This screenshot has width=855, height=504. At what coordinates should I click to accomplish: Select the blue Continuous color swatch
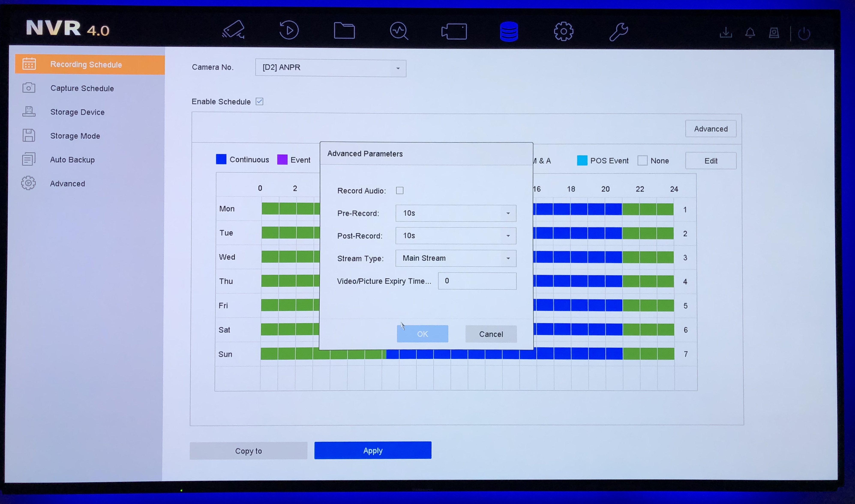pyautogui.click(x=221, y=159)
